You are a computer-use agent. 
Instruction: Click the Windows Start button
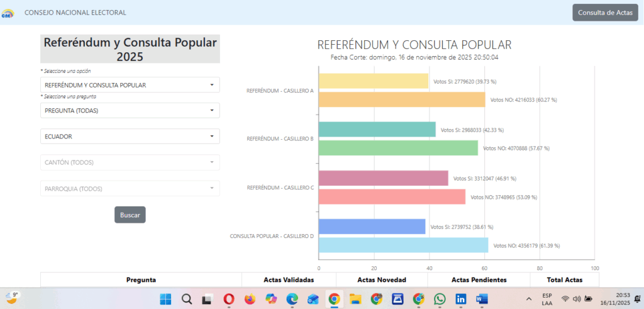coord(165,299)
